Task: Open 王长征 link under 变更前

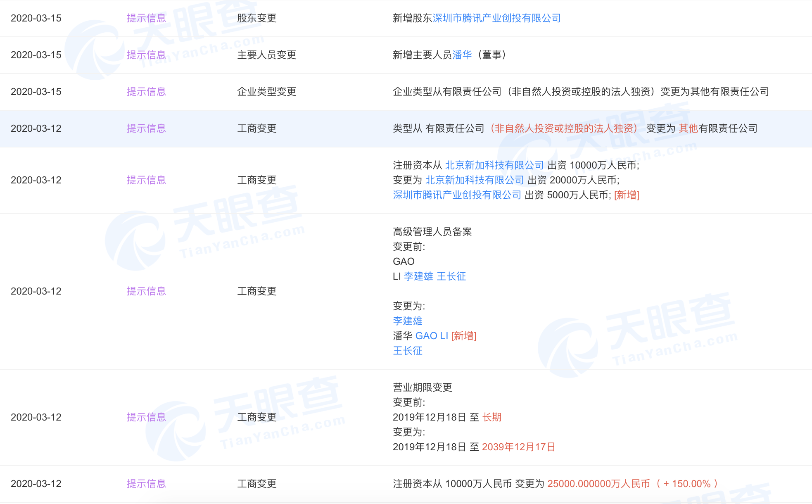Action: pyautogui.click(x=451, y=276)
